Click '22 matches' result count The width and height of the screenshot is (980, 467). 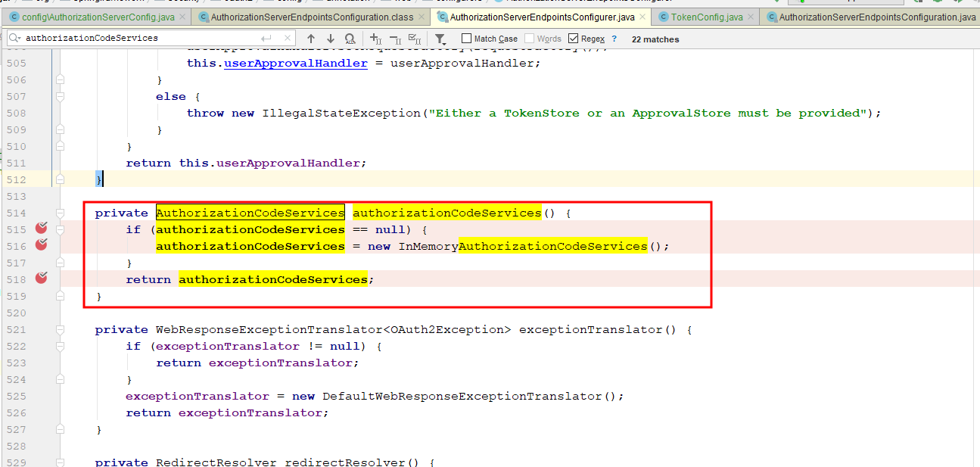pos(655,39)
